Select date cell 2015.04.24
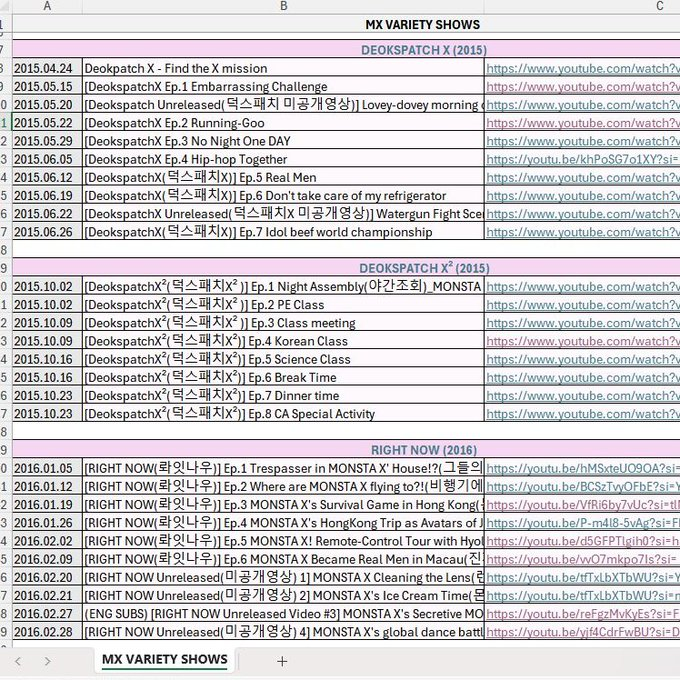The height and width of the screenshot is (680, 680). pyautogui.click(x=47, y=69)
